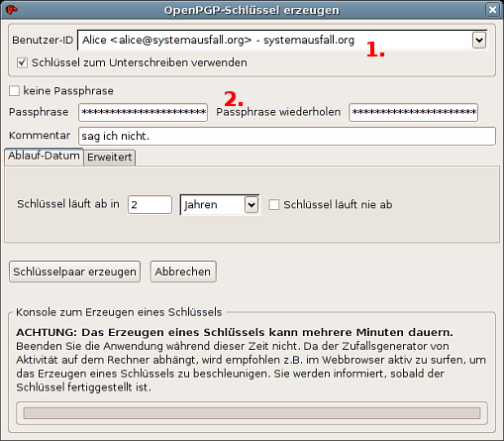Focus the Passphrase input field
This screenshot has height=441, width=504.
tap(143, 112)
